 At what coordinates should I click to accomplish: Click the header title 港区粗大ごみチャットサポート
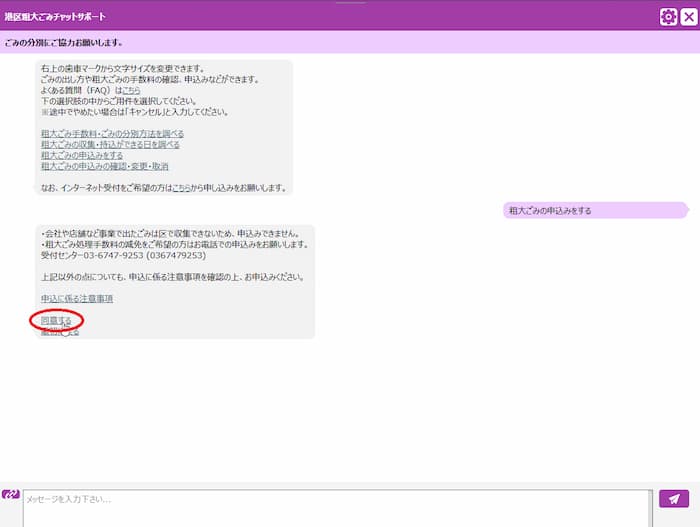click(x=55, y=17)
